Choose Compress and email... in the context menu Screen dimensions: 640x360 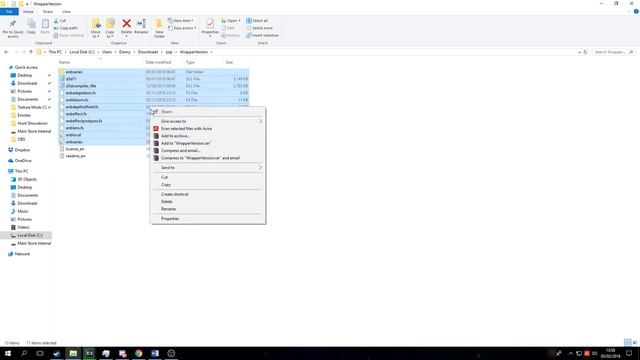pos(207,151)
